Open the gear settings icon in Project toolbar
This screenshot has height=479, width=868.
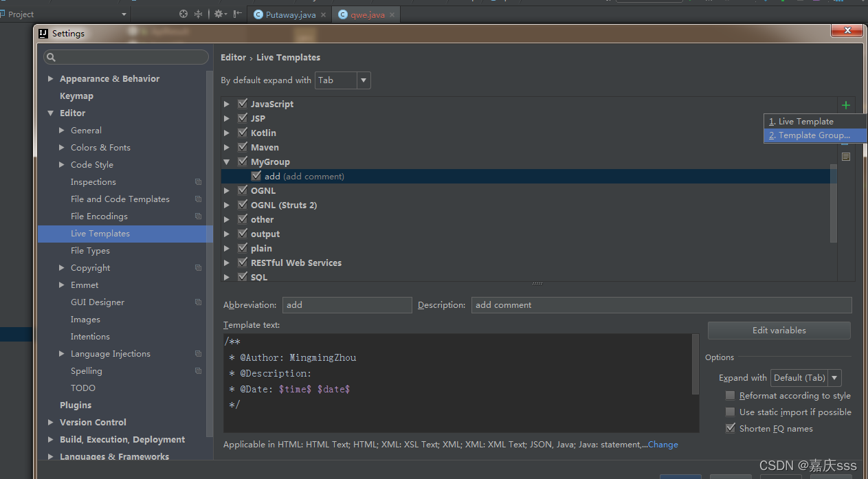tap(219, 14)
